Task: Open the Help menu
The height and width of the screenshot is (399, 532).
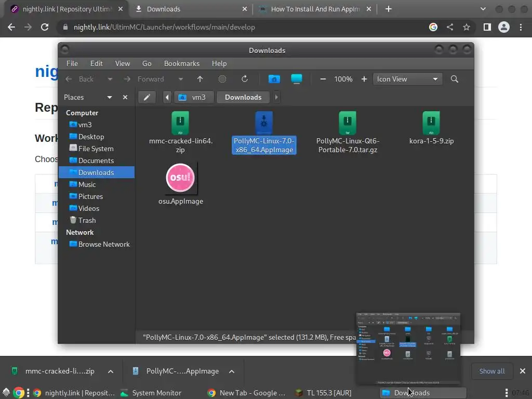Action: tap(219, 63)
